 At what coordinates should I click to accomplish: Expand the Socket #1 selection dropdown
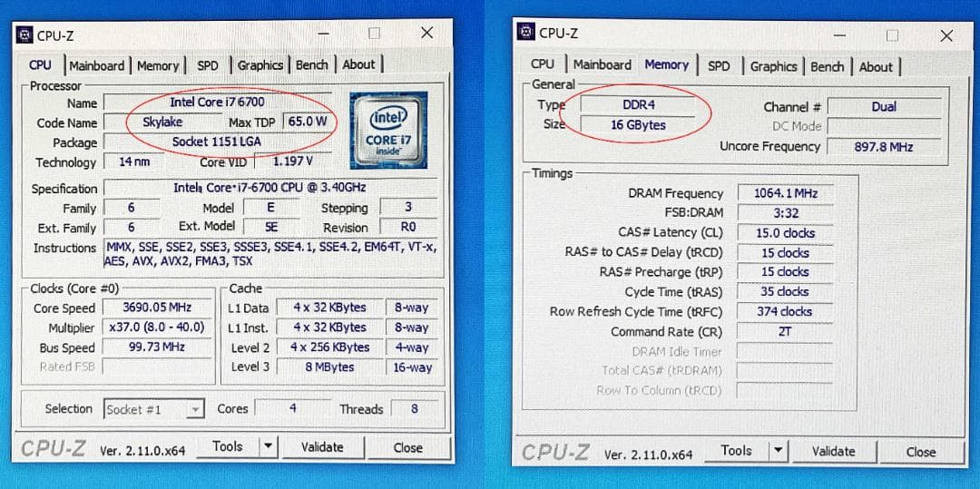196,410
